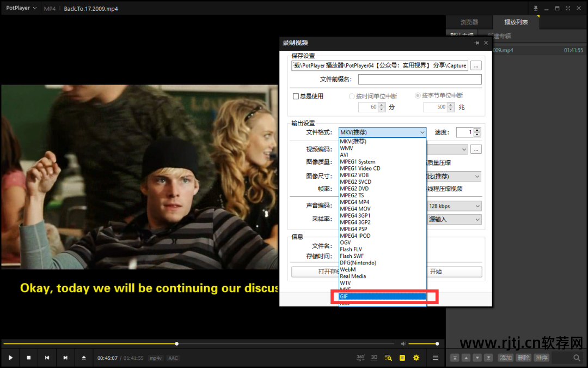Screen dimensions: 588x368
Task: Enter fullscreen from the title bar icon
Action: [x=568, y=8]
